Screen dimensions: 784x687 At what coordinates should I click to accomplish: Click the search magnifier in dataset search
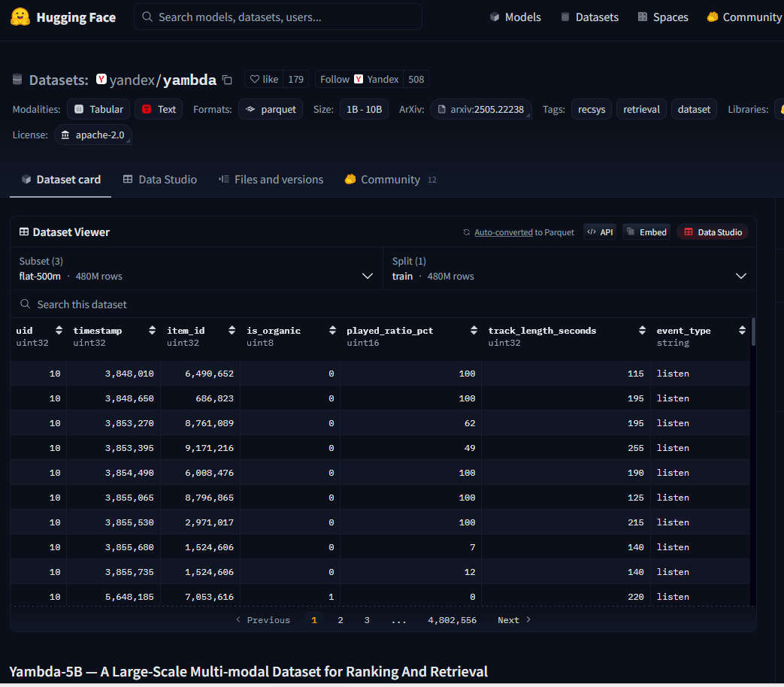click(x=25, y=304)
